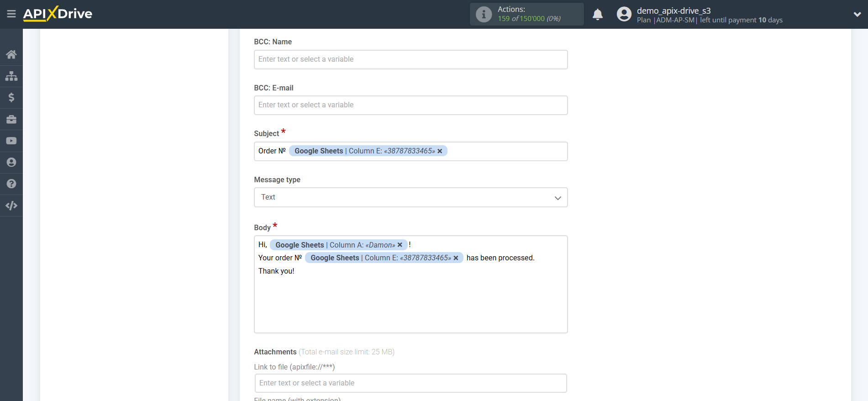This screenshot has width=868, height=401.
Task: Click the ApiX-Drive logo
Action: [x=58, y=14]
